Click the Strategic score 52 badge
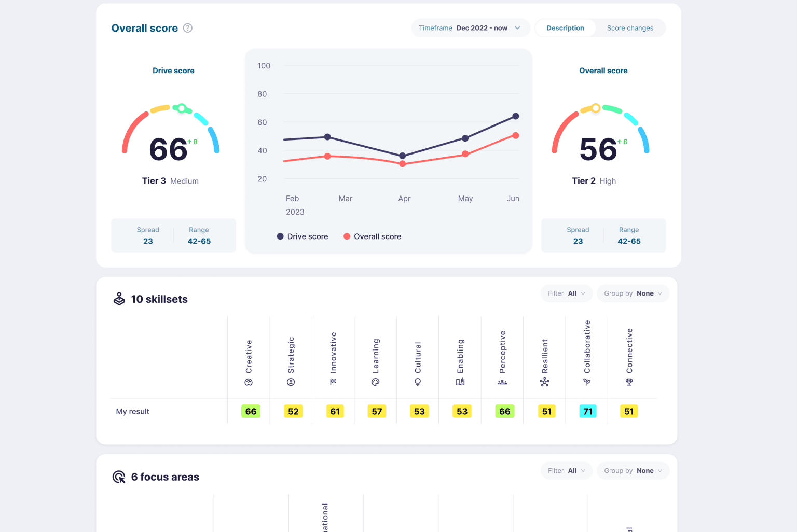Image resolution: width=797 pixels, height=532 pixels. tap(293, 411)
